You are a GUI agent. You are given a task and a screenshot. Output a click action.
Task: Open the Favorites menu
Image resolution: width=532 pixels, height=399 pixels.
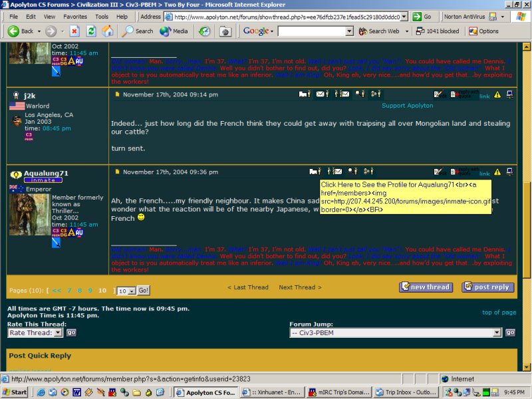pyautogui.click(x=74, y=16)
